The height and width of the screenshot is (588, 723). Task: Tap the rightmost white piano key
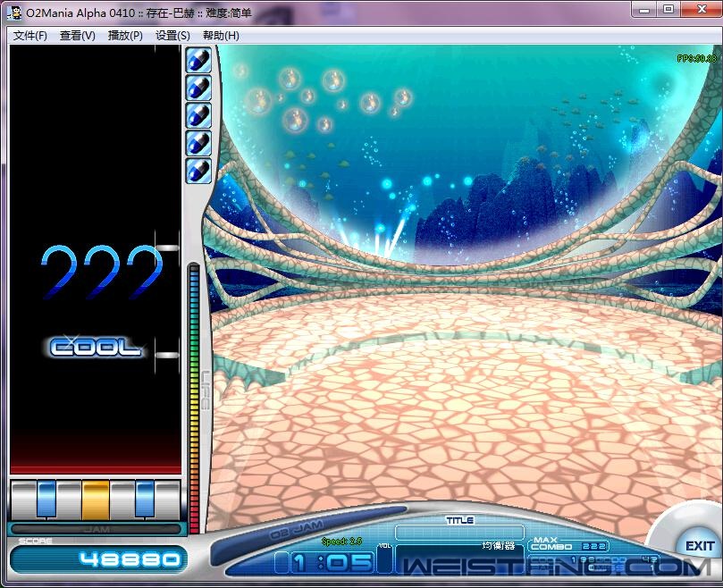[x=167, y=500]
